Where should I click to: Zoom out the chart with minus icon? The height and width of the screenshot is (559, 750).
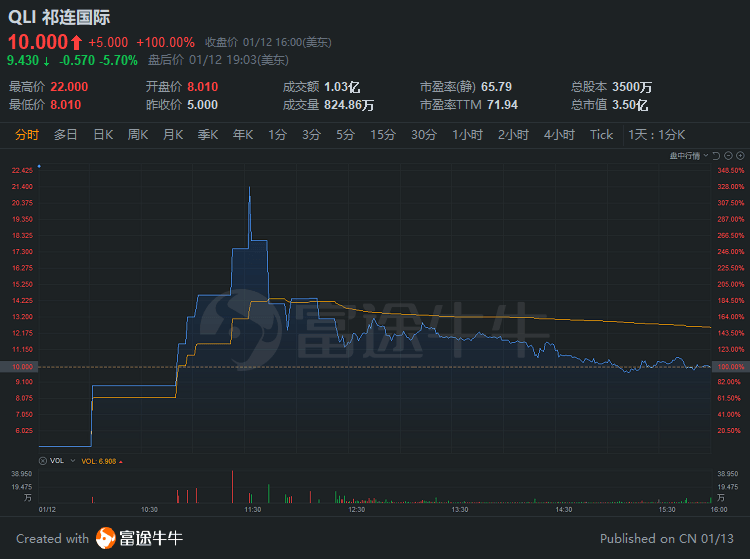728,156
